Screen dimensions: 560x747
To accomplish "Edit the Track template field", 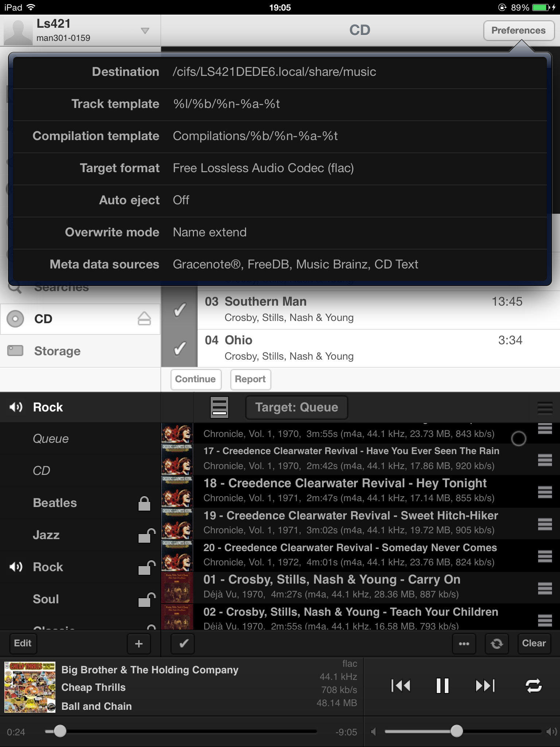I will click(280, 104).
